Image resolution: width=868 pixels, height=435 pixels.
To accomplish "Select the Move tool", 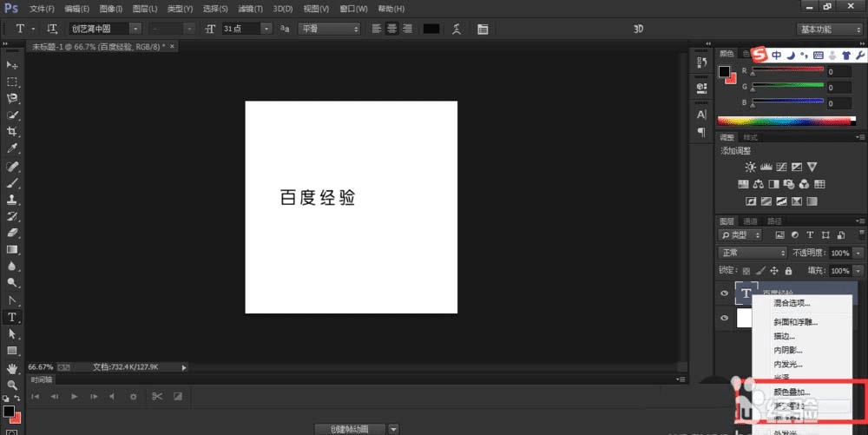I will pos(11,65).
